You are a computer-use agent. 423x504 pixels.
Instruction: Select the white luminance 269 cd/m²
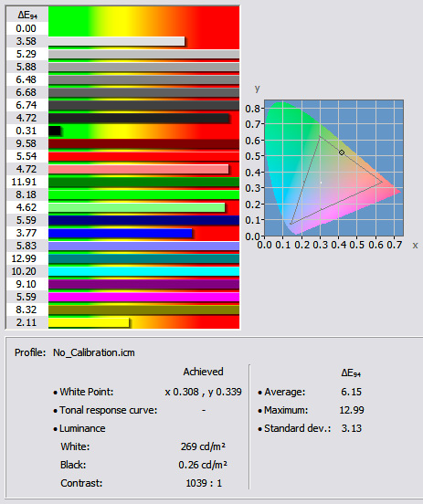[203, 446]
